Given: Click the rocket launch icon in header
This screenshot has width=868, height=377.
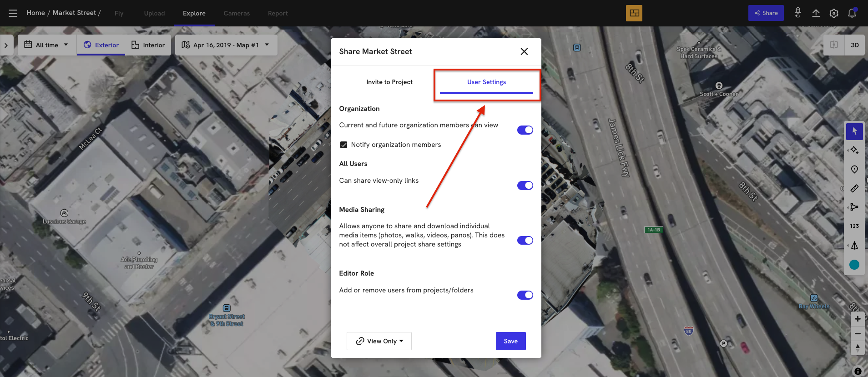Looking at the screenshot, I should pyautogui.click(x=797, y=13).
